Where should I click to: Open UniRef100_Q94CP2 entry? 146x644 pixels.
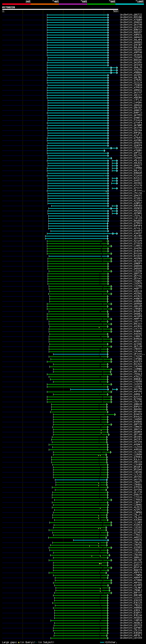tap(131, 196)
